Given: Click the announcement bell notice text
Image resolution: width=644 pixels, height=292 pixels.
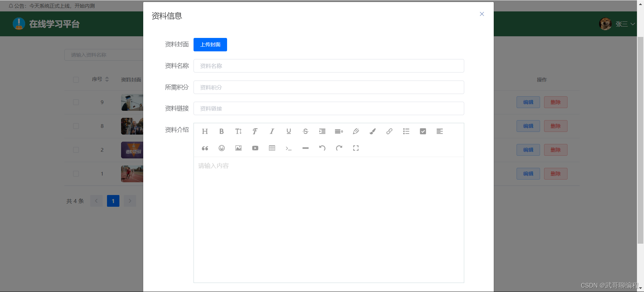Looking at the screenshot, I should point(52,6).
